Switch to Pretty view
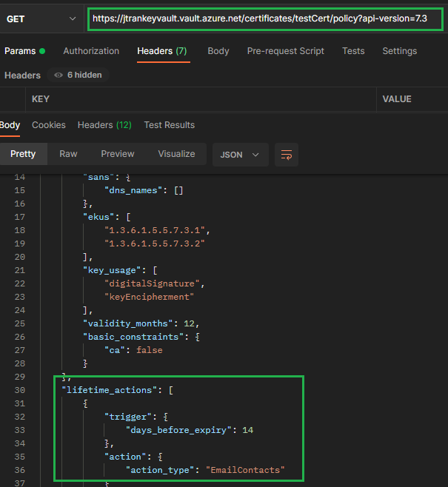The width and height of the screenshot is (448, 487). click(x=23, y=154)
